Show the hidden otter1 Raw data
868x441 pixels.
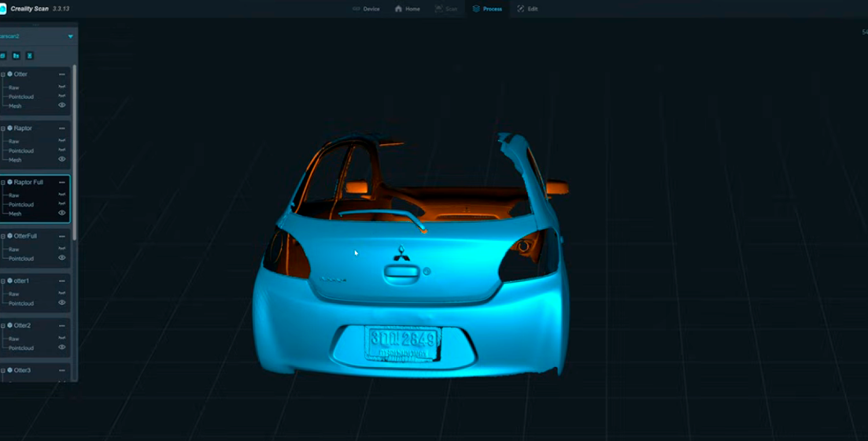pyautogui.click(x=62, y=294)
